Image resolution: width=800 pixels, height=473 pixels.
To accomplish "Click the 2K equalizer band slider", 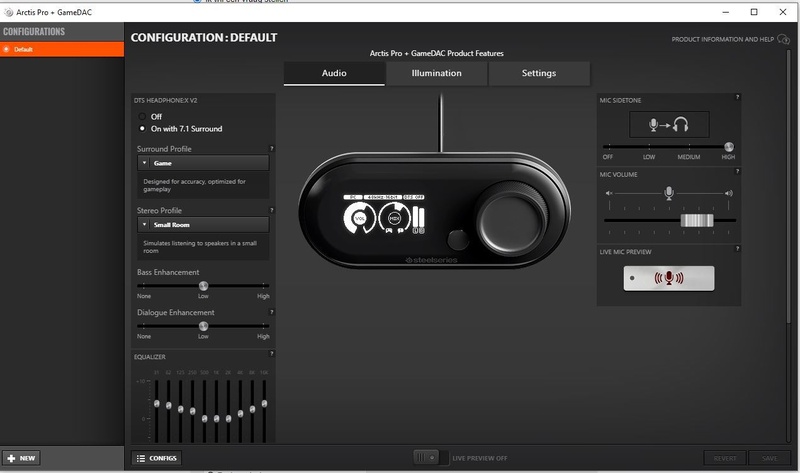I will (x=229, y=418).
